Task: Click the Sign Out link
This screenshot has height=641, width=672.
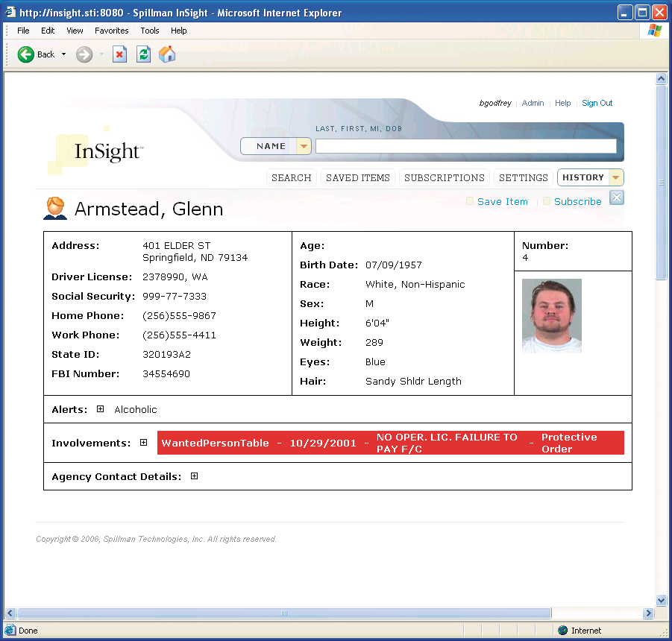Action: 597,103
